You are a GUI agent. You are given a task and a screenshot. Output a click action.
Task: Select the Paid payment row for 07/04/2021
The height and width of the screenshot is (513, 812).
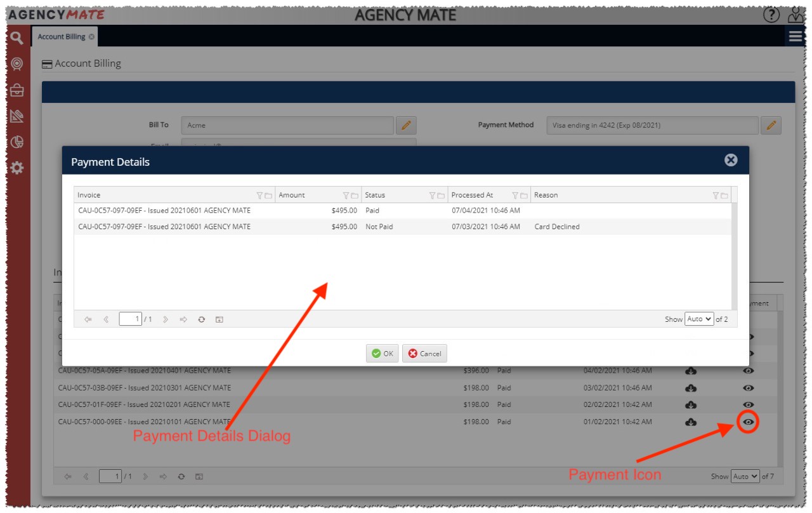[402, 211]
